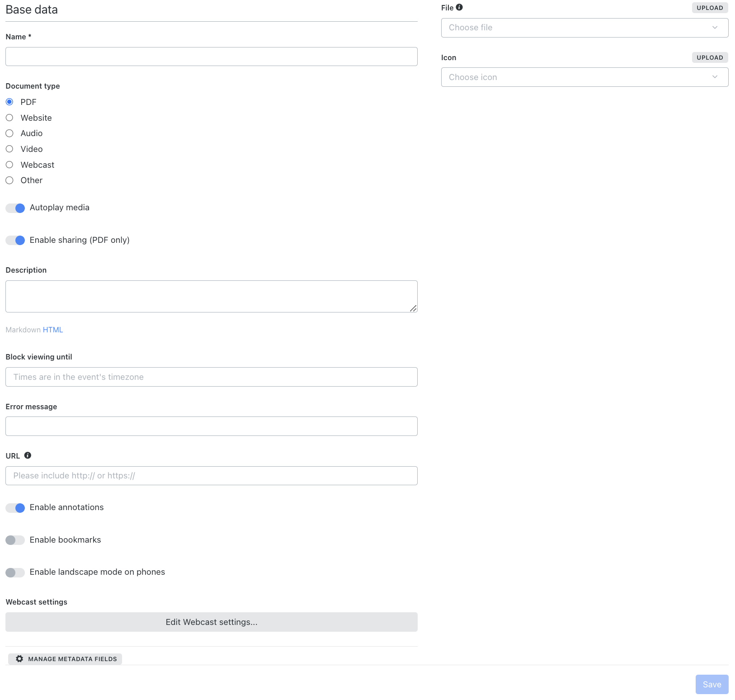The height and width of the screenshot is (700, 735).
Task: Click the Save button
Action: [x=712, y=684]
